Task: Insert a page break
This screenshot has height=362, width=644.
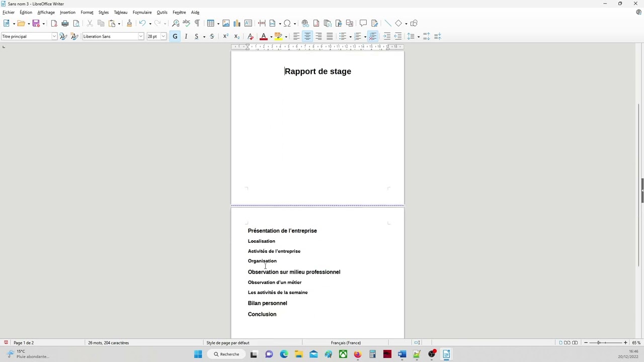Action: tap(262, 23)
